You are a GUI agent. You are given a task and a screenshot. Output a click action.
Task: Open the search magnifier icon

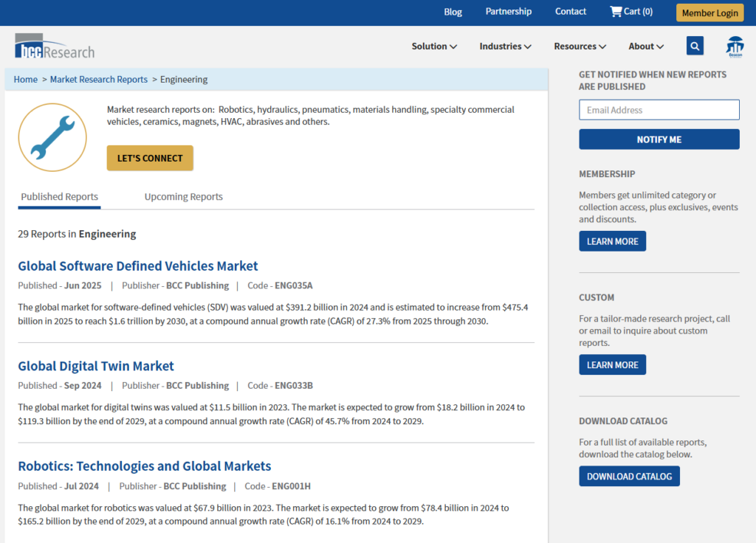pyautogui.click(x=695, y=46)
